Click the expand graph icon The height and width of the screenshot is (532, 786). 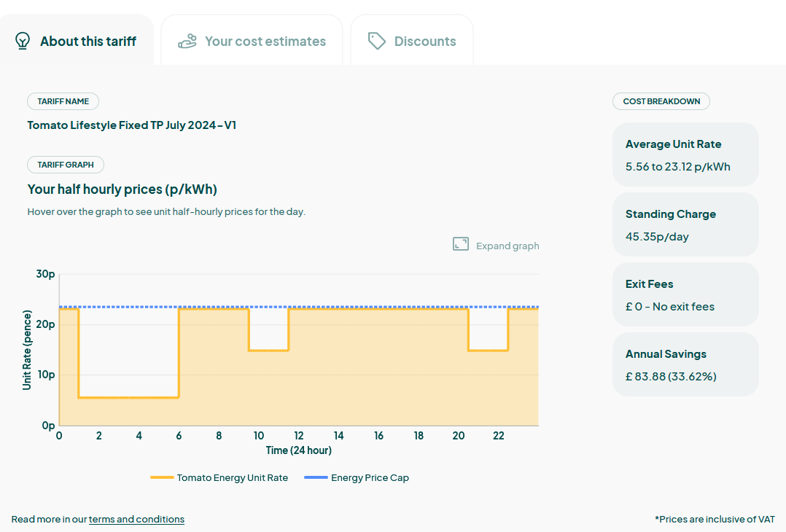pyautogui.click(x=461, y=244)
